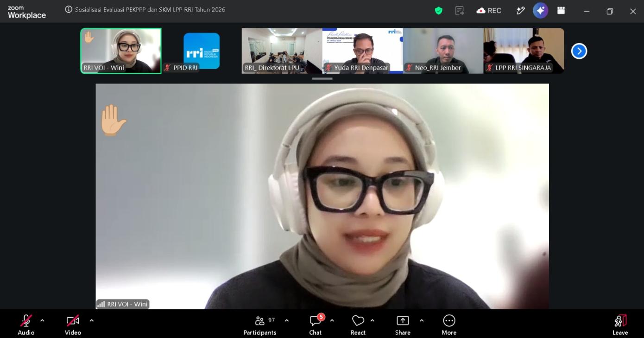The image size is (644, 338).
Task: Unmute microphone with the Audio button
Action: (26, 325)
